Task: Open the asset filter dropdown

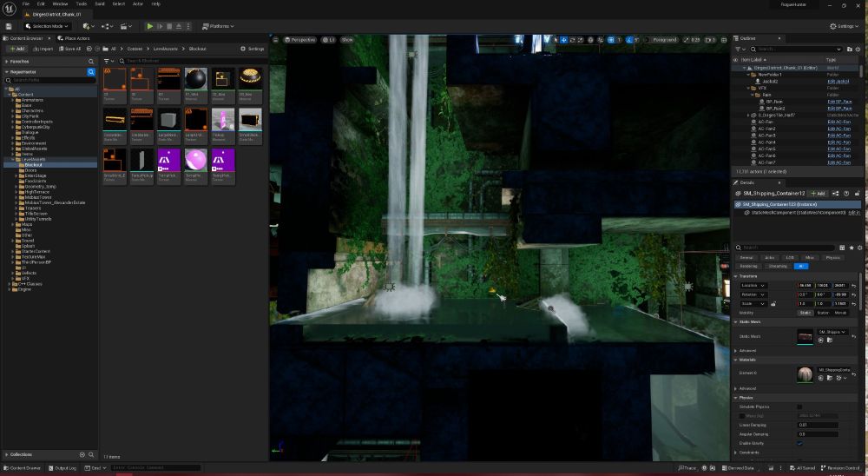Action: 108,61
